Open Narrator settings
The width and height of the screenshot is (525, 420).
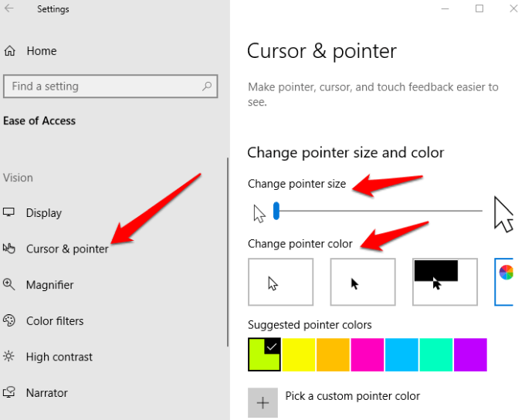47,393
